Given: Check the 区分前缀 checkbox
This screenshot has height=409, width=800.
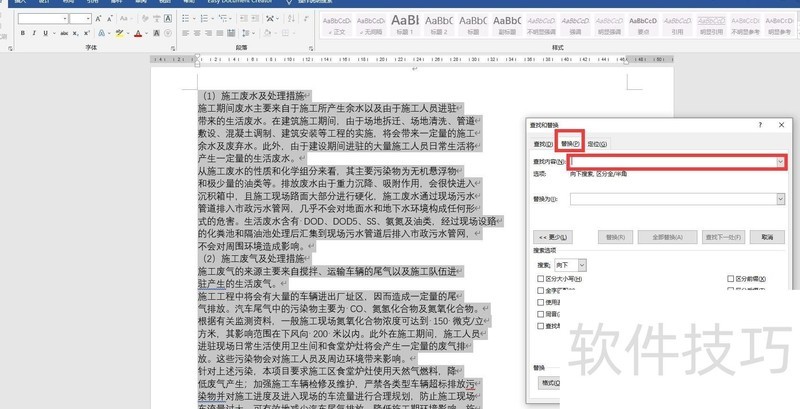Looking at the screenshot, I should click(x=731, y=278).
